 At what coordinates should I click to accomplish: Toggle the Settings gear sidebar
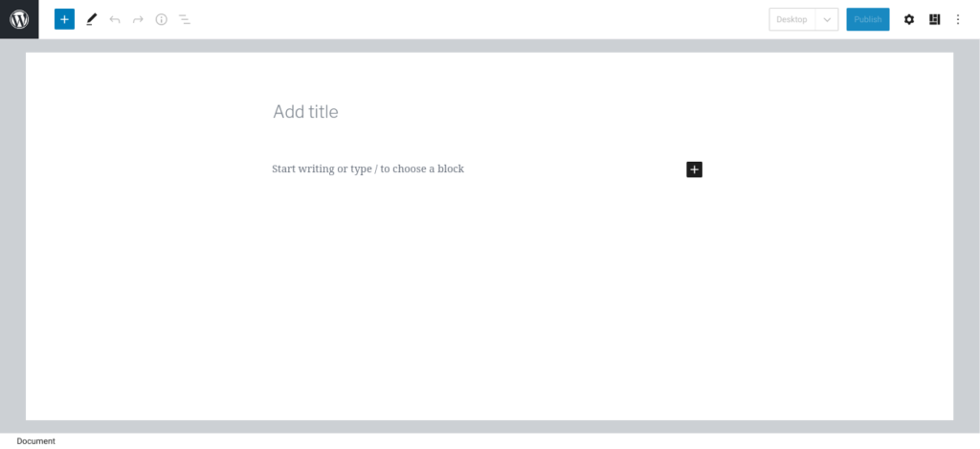[909, 19]
